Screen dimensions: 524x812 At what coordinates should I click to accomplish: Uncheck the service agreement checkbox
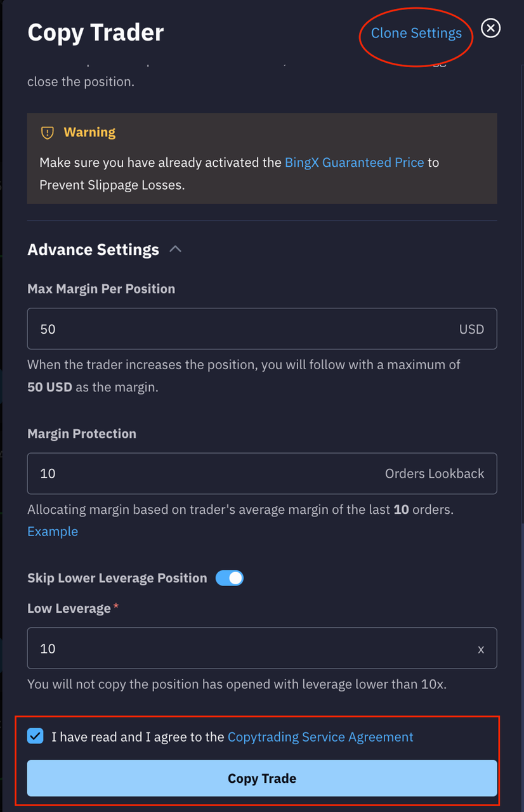[x=36, y=737]
